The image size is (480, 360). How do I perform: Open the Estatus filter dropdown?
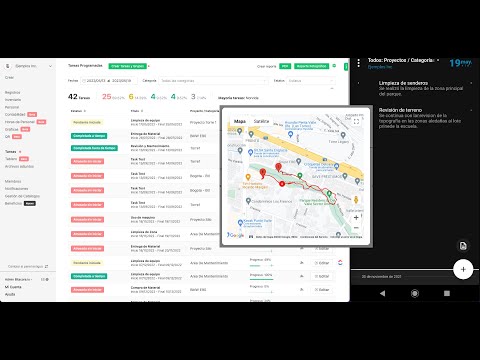tap(310, 81)
